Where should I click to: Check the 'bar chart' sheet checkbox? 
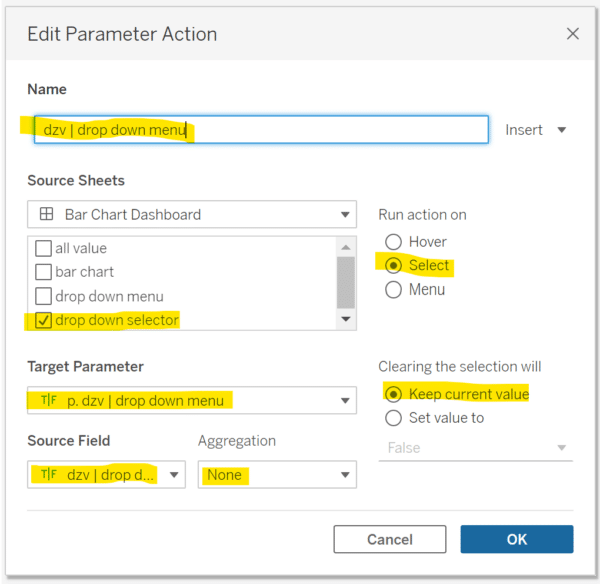tap(43, 272)
